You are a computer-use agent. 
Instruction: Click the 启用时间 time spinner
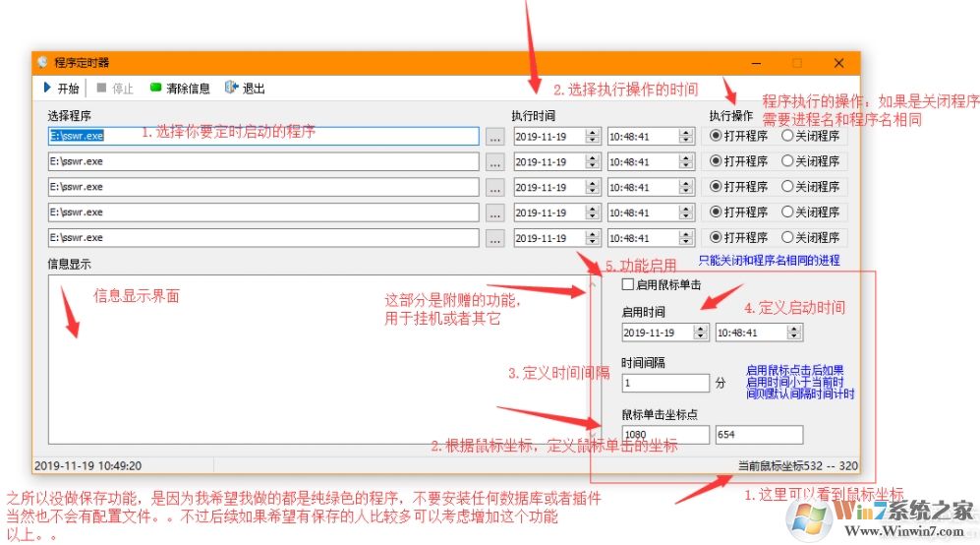click(794, 333)
